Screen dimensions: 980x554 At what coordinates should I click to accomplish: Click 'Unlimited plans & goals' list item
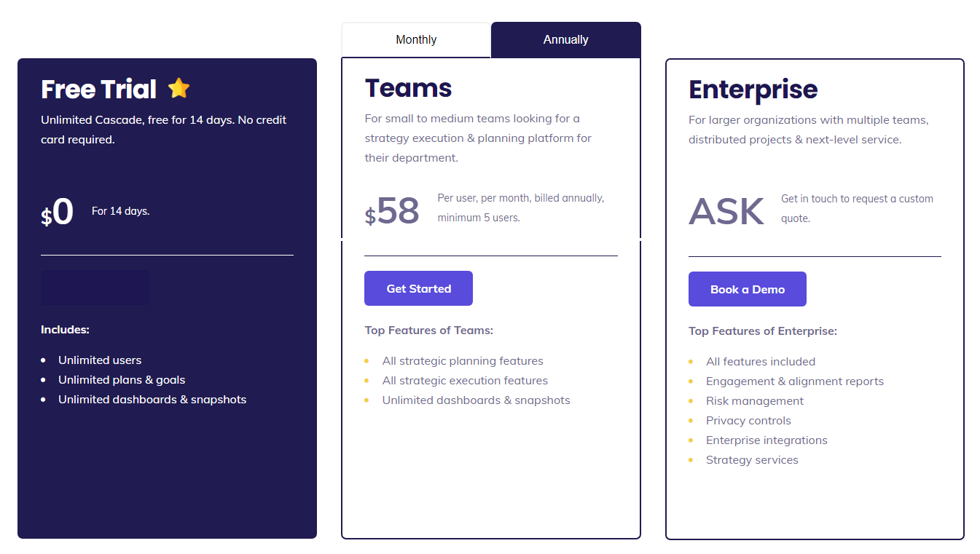click(122, 380)
